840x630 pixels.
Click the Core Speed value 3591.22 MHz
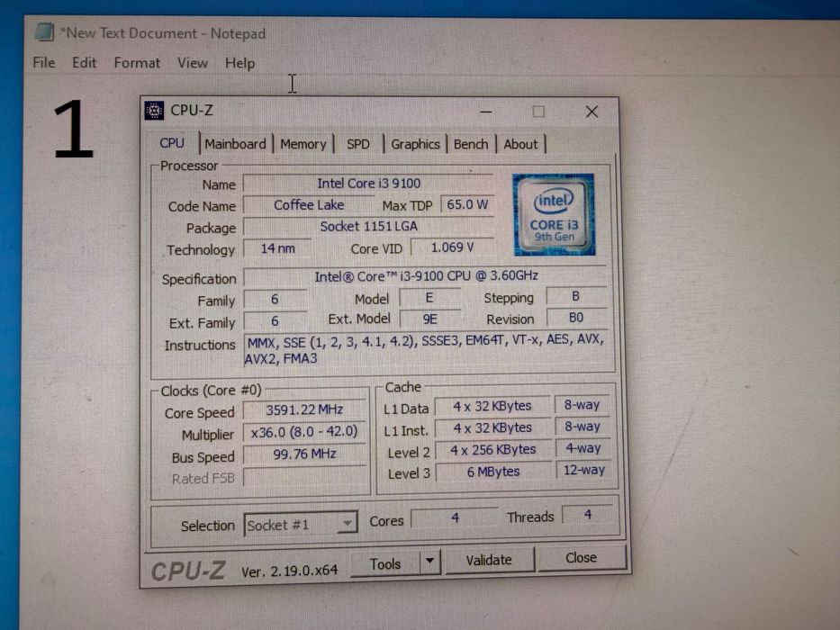click(x=304, y=409)
